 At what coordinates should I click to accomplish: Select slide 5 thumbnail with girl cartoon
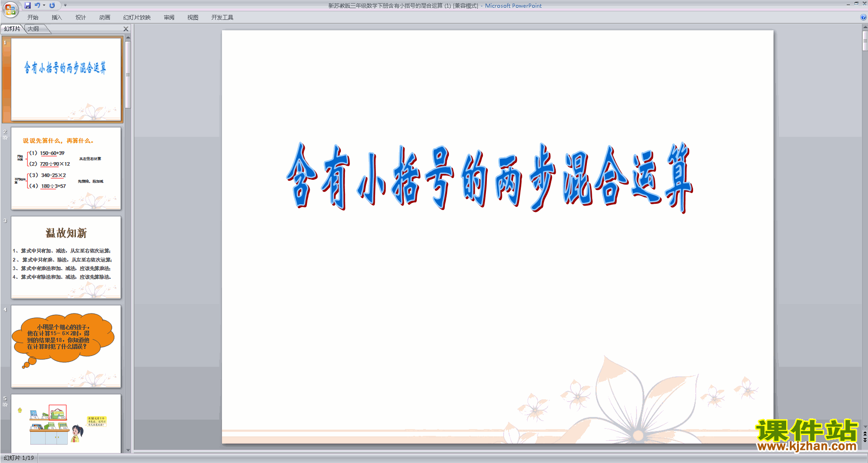[x=66, y=423]
